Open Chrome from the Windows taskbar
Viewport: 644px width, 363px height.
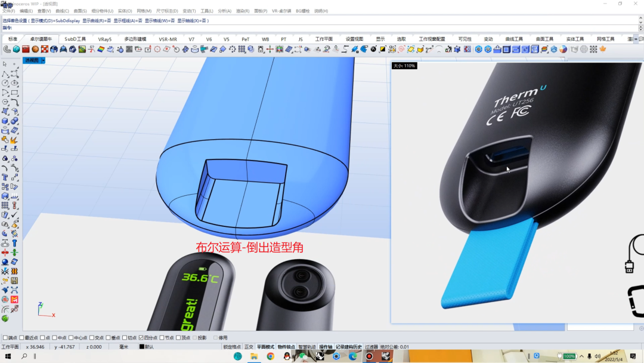point(270,356)
